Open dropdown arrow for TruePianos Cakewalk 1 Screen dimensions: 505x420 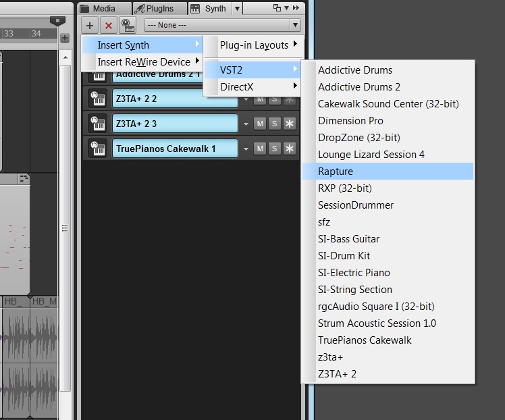pyautogui.click(x=246, y=149)
